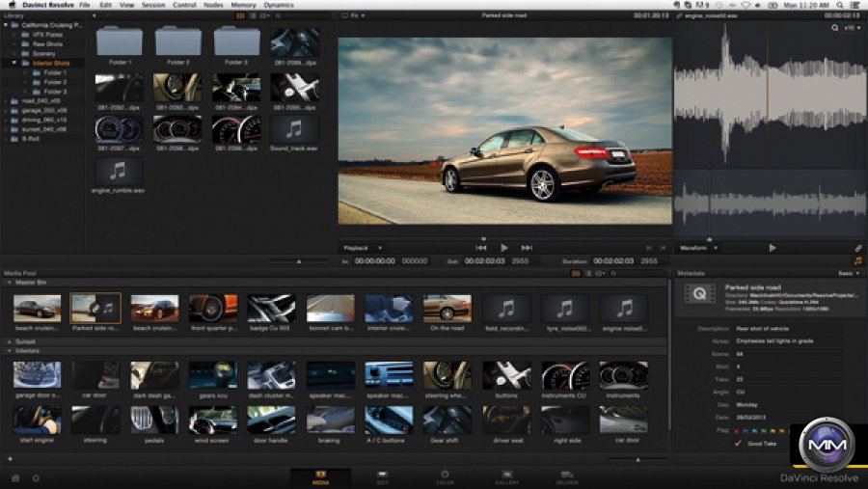Open the Nodes menu
Image resolution: width=868 pixels, height=489 pixels.
pos(211,5)
